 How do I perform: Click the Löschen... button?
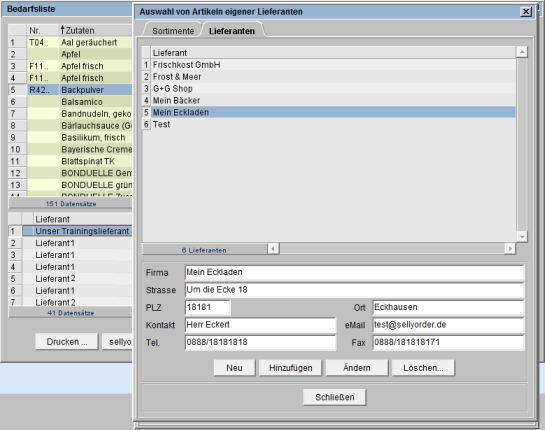coord(423,368)
